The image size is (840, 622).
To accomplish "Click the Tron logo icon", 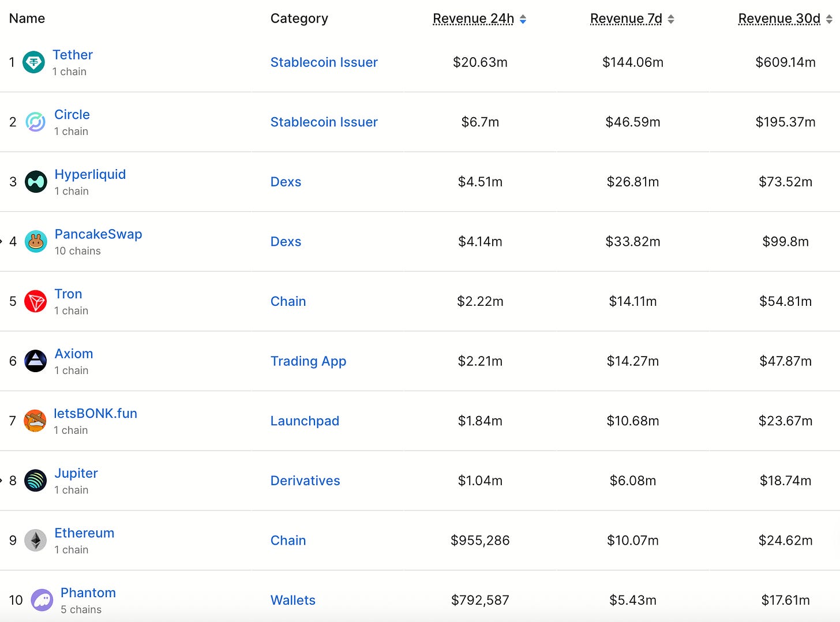I will (x=36, y=301).
